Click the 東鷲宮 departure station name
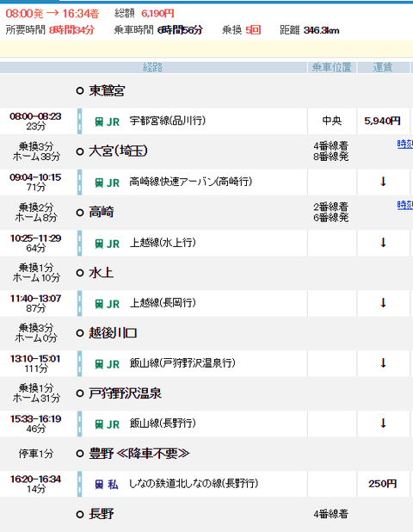This screenshot has height=532, width=413. click(108, 91)
